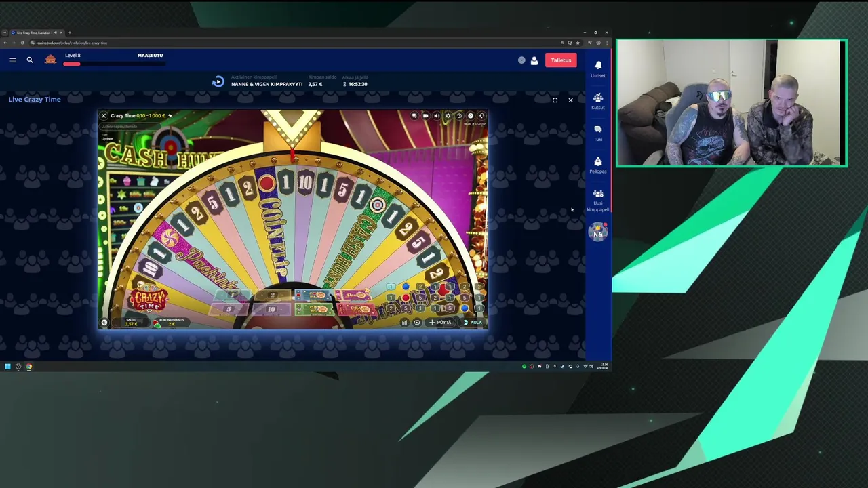Click the Kimpan saldo 3,57 € value
The image size is (868, 488).
(x=315, y=84)
